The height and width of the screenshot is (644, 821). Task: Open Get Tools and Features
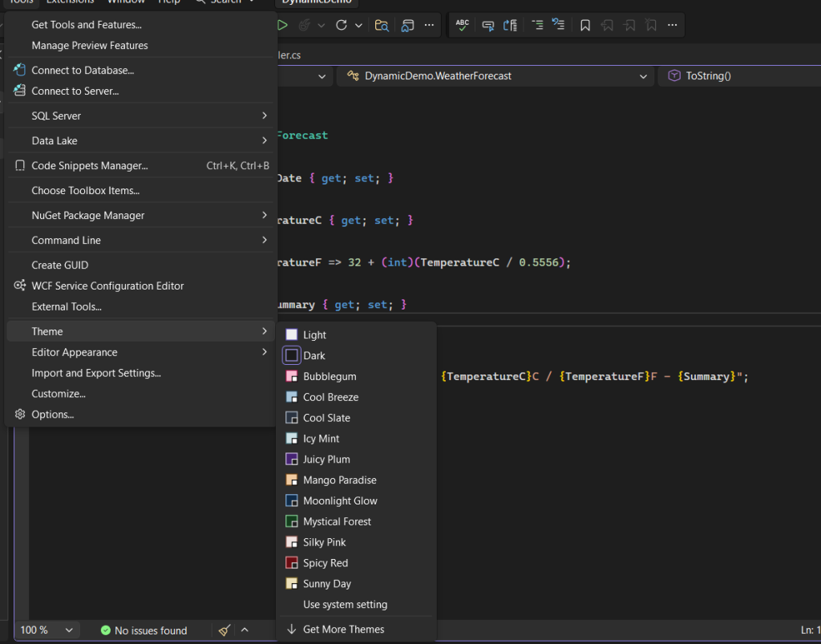click(x=140, y=25)
